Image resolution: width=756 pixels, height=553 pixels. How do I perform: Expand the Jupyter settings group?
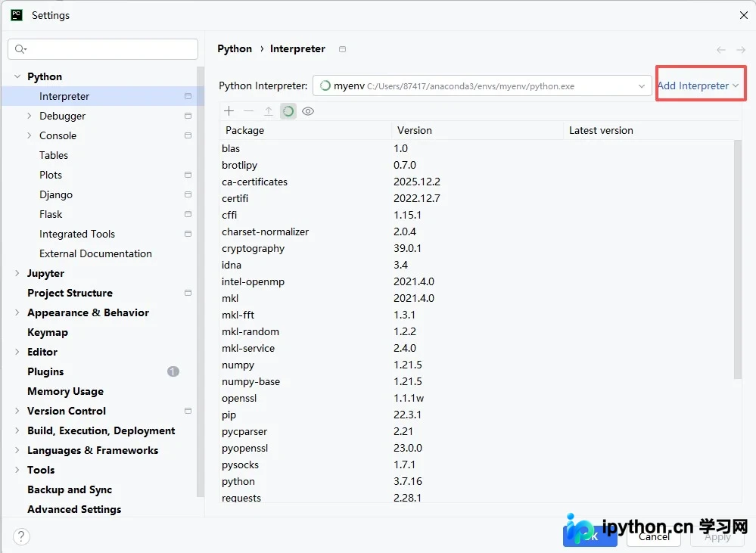tap(17, 273)
